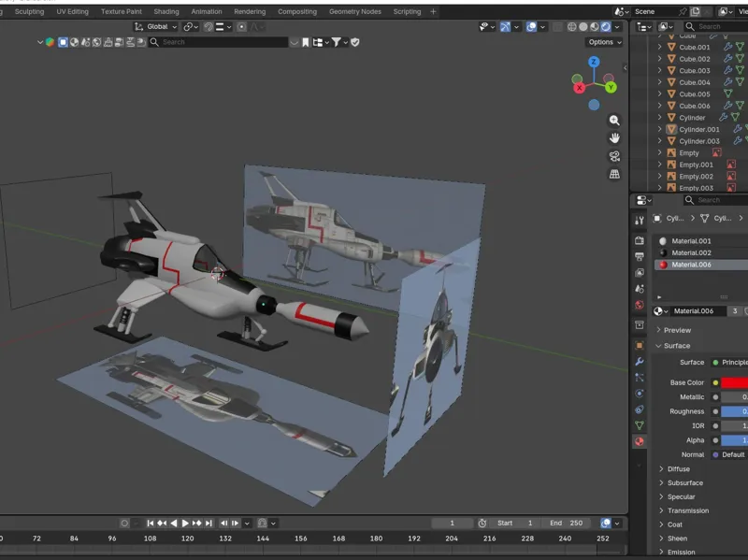Open the viewport Options dropdown
Screen dimensions: 748x560
(604, 42)
